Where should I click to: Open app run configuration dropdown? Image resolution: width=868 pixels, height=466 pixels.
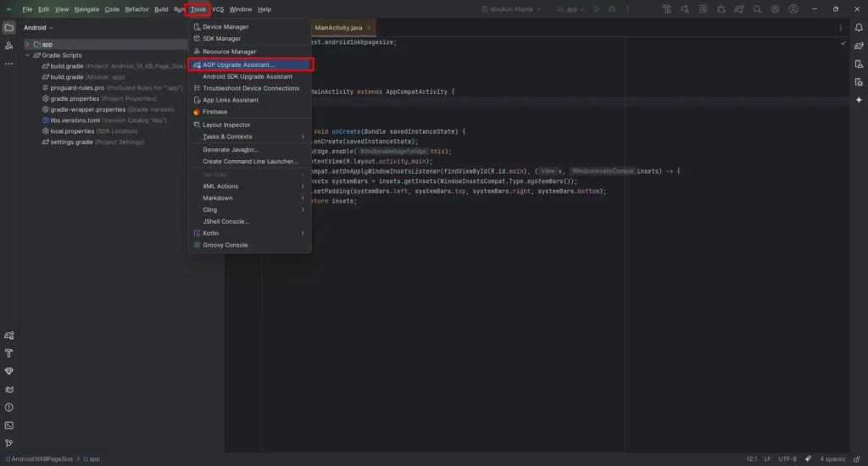(x=570, y=9)
